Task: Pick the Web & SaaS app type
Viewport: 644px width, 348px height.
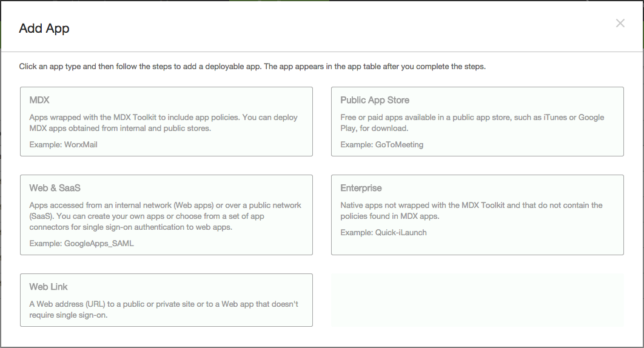Action: point(166,215)
